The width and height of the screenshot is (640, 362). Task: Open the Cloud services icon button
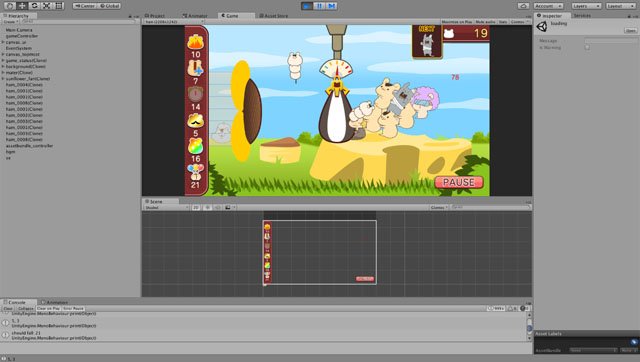pyautogui.click(x=523, y=6)
